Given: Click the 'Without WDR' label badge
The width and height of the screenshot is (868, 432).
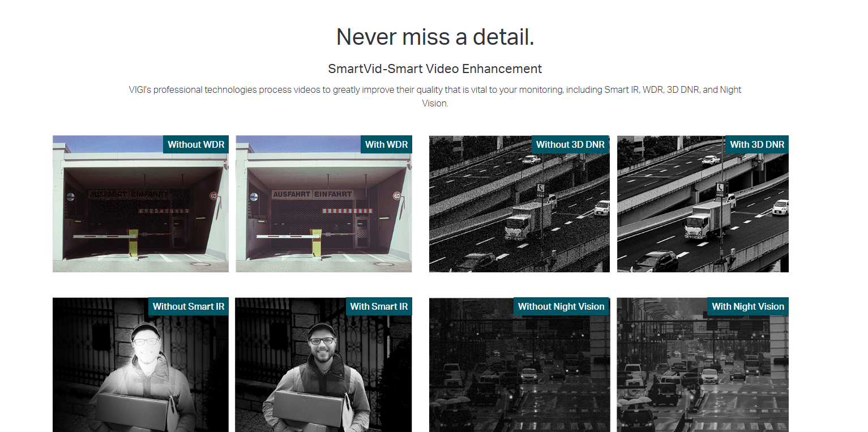Looking at the screenshot, I should pos(196,144).
